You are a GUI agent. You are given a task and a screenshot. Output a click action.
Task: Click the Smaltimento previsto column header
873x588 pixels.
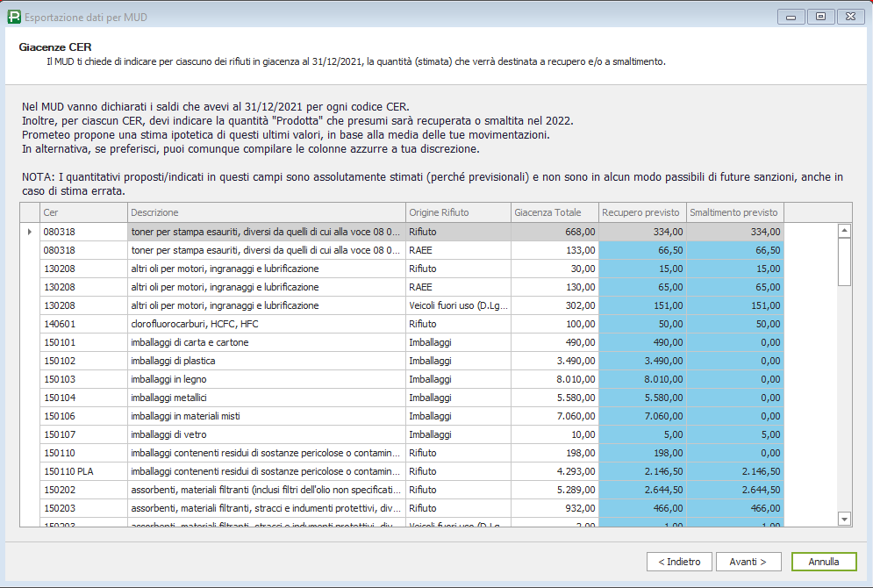pos(733,212)
